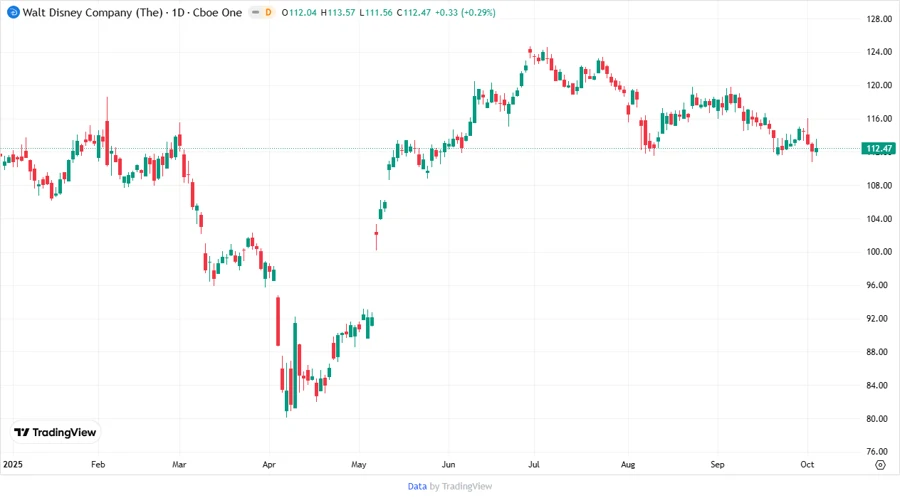This screenshot has height=498, width=900.
Task: Click the Apr label on time axis
Action: pos(269,465)
